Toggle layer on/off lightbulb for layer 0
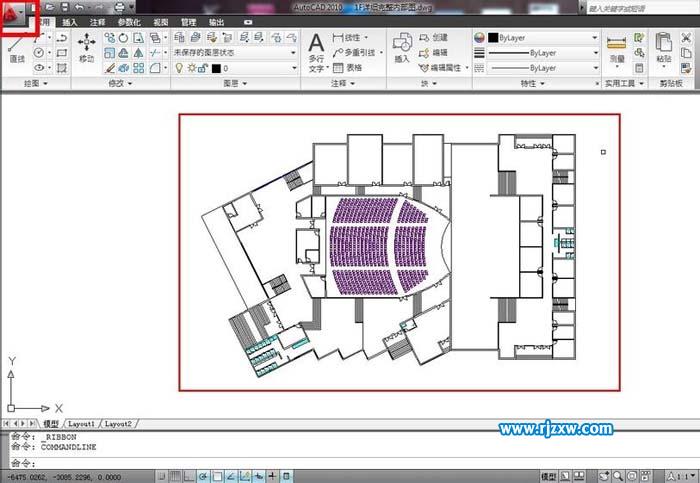 pyautogui.click(x=179, y=68)
